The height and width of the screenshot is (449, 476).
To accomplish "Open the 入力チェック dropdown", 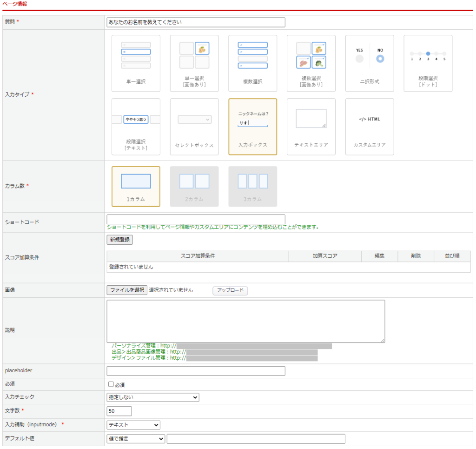I will [152, 397].
